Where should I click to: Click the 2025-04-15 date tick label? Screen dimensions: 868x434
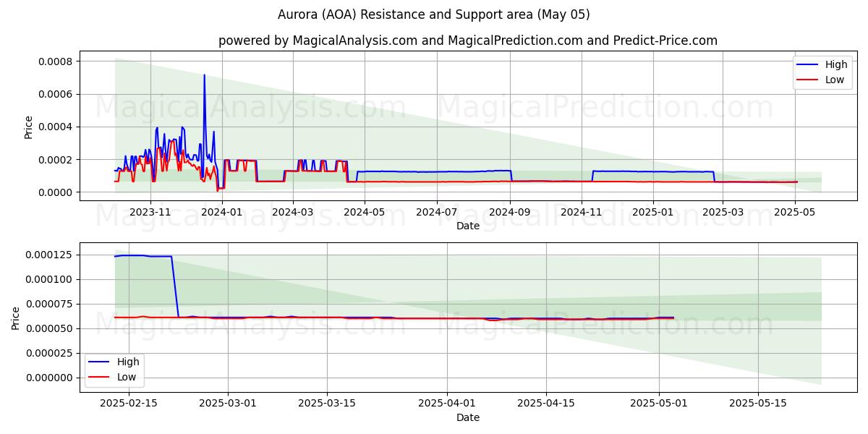click(548, 404)
